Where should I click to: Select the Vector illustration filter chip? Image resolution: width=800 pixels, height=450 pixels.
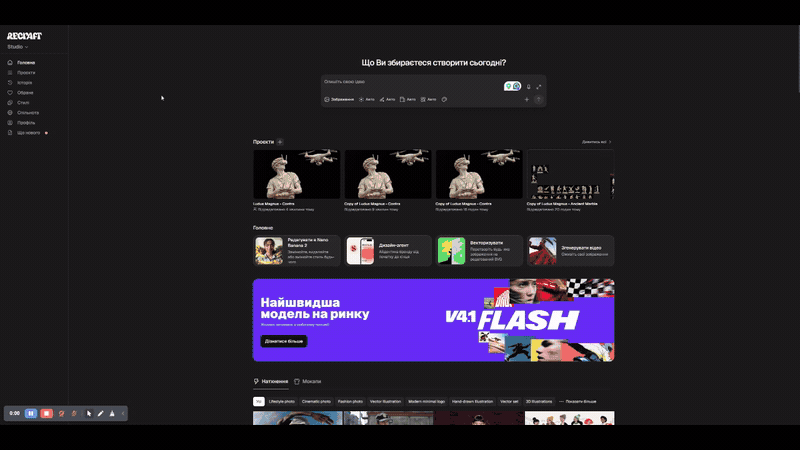[x=385, y=402]
